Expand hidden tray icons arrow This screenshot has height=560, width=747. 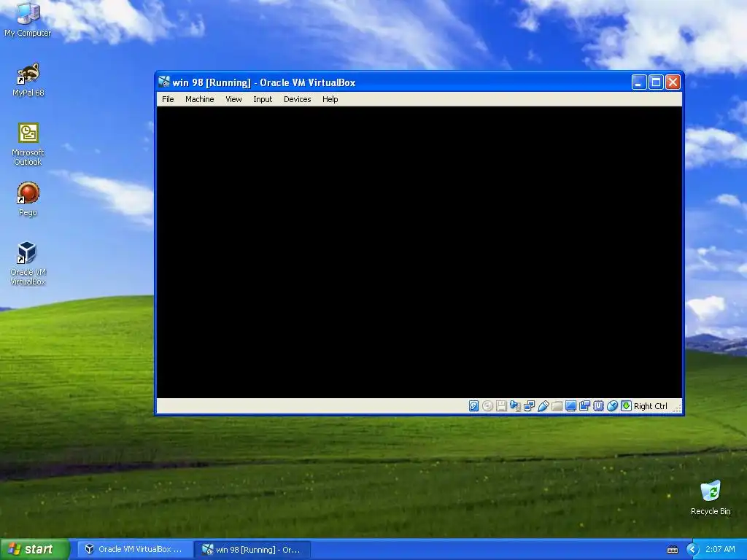pyautogui.click(x=692, y=550)
